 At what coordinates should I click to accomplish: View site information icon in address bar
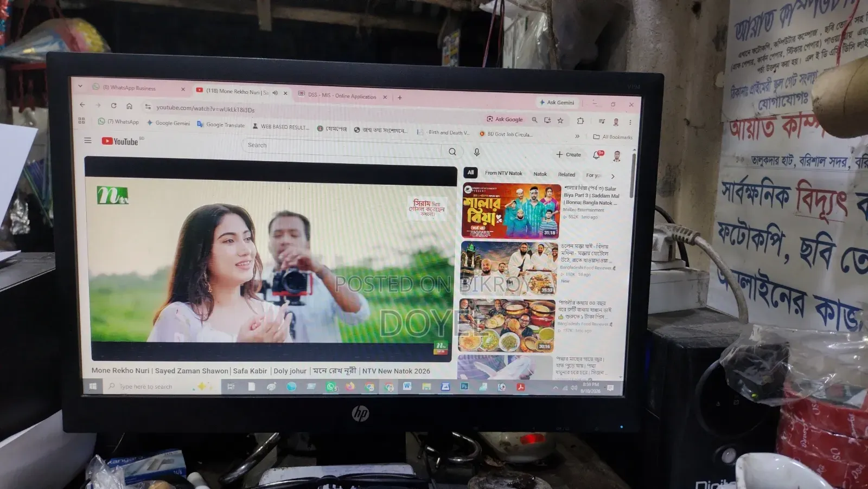(148, 107)
